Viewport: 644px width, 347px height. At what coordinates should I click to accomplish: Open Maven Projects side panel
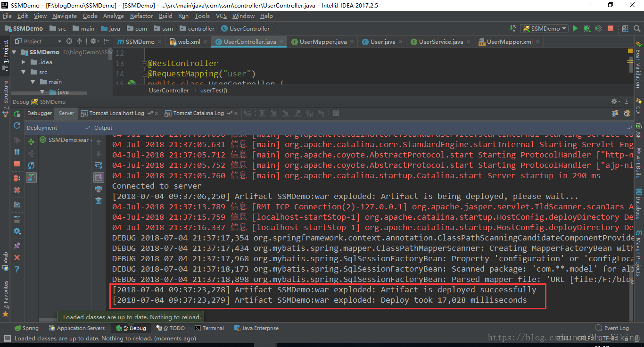(x=639, y=253)
